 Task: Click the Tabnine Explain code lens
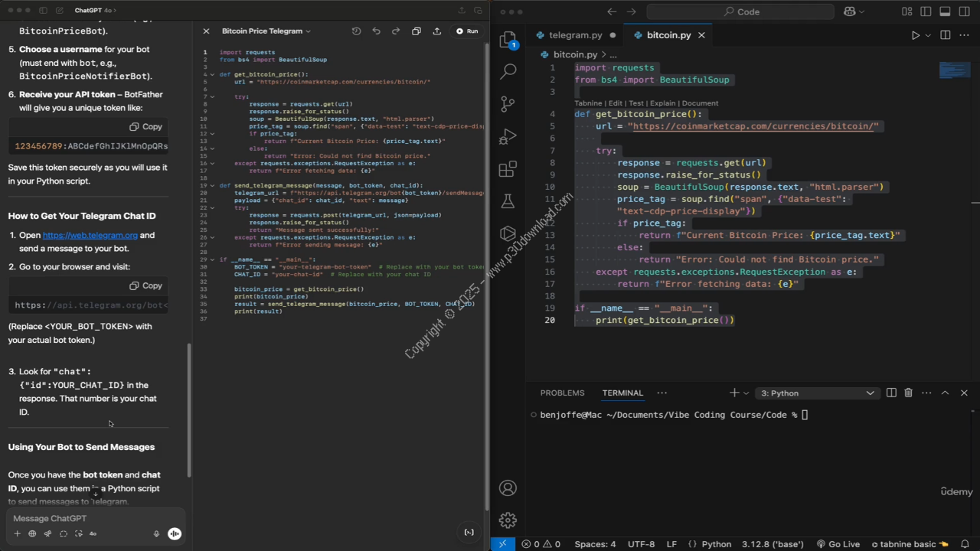(662, 103)
